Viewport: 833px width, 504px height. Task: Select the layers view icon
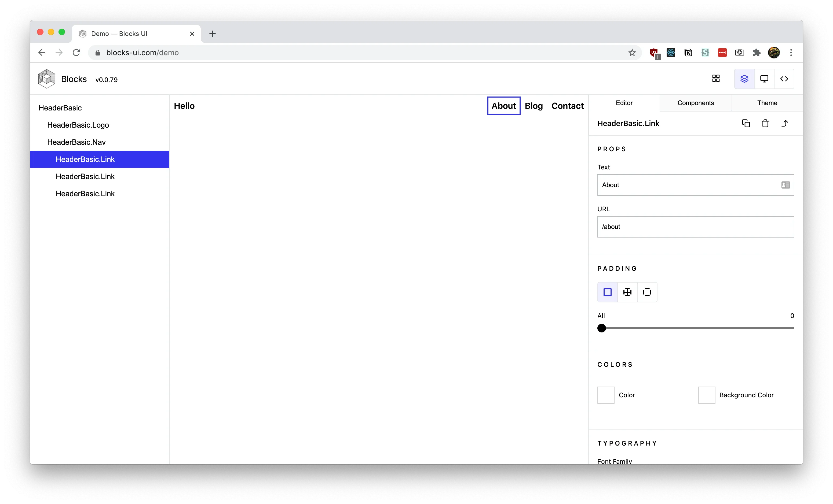(x=744, y=79)
